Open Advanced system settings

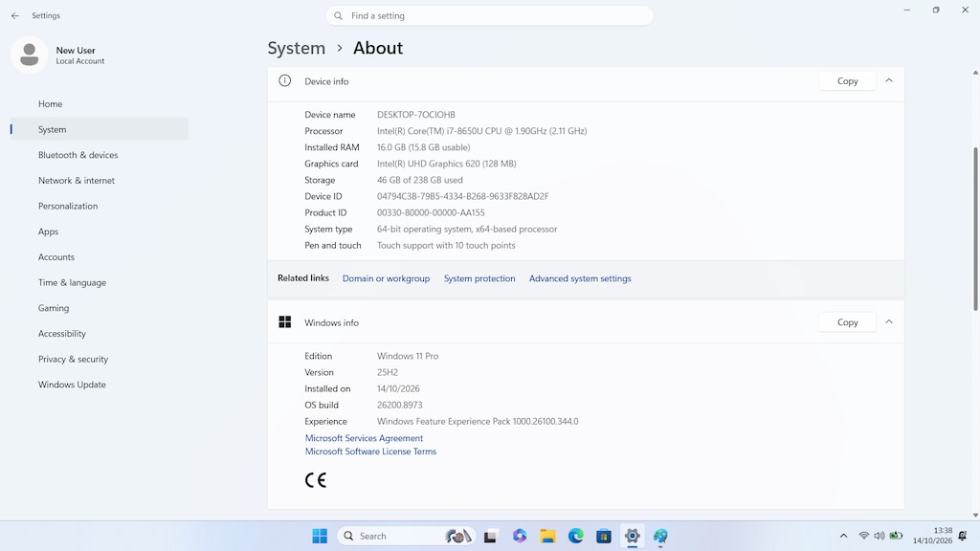pos(580,278)
